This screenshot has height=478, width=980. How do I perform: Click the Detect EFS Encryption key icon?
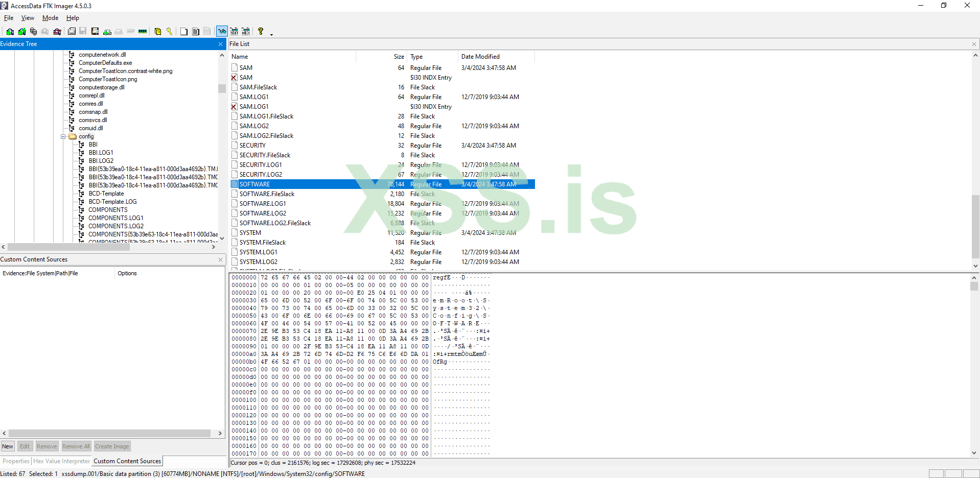click(x=169, y=32)
